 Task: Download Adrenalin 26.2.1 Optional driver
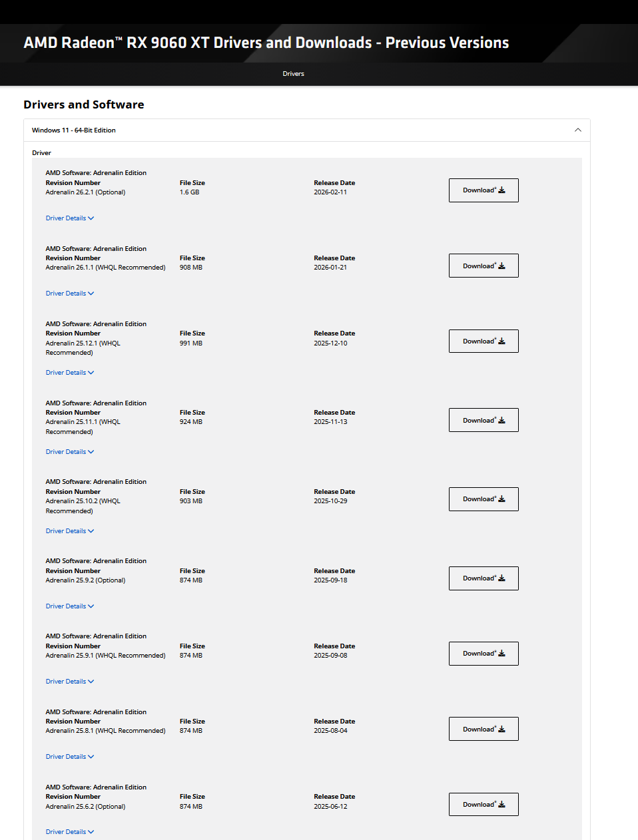(483, 190)
